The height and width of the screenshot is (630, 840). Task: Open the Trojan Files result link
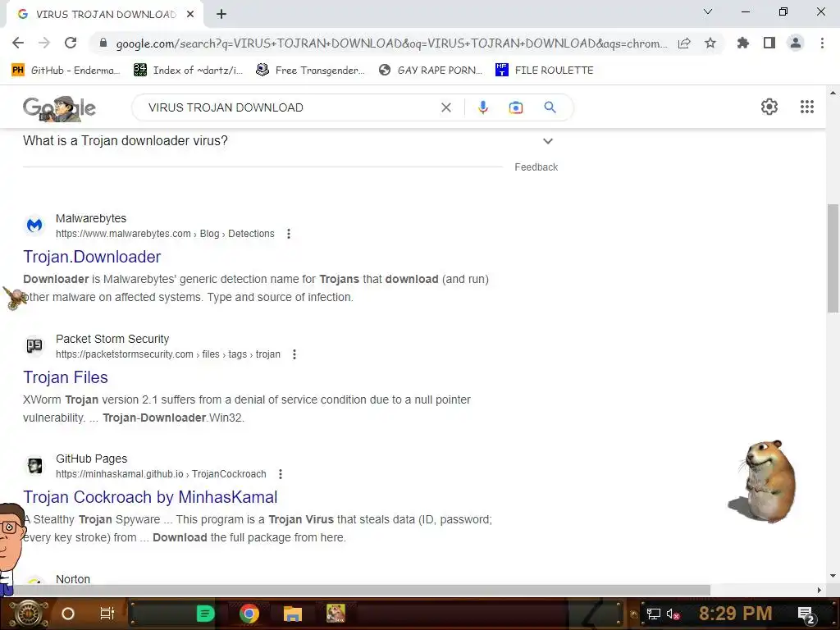pyautogui.click(x=66, y=377)
